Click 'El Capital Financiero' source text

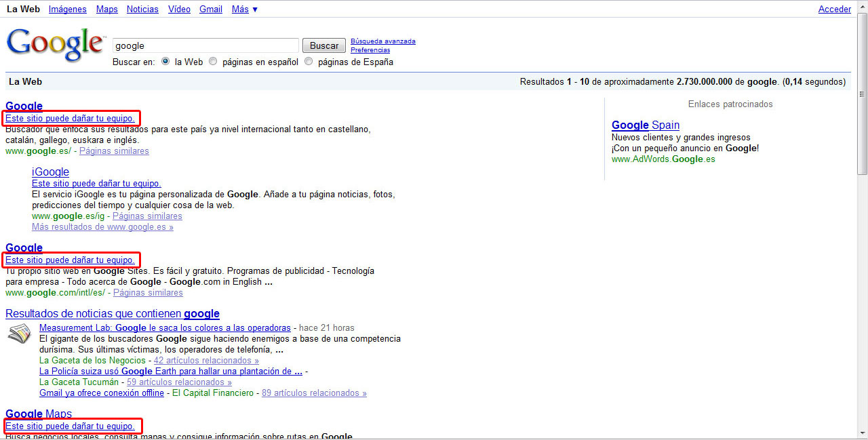[x=213, y=393]
